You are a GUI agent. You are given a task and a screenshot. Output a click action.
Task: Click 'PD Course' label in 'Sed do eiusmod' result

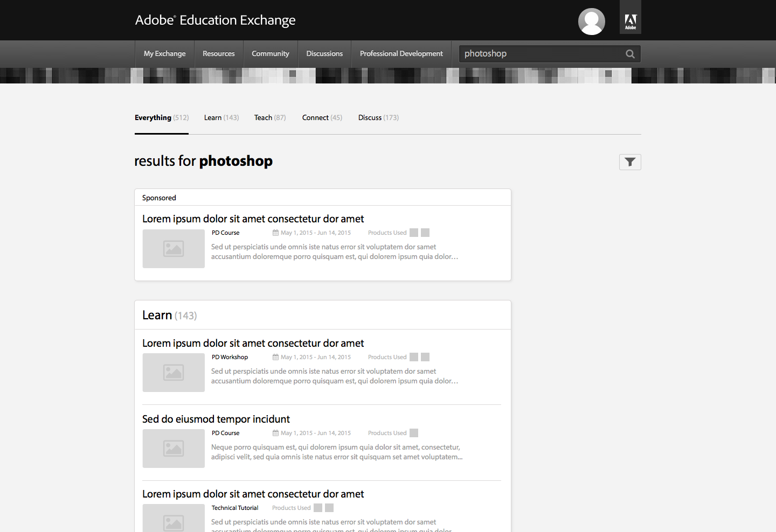(x=225, y=433)
